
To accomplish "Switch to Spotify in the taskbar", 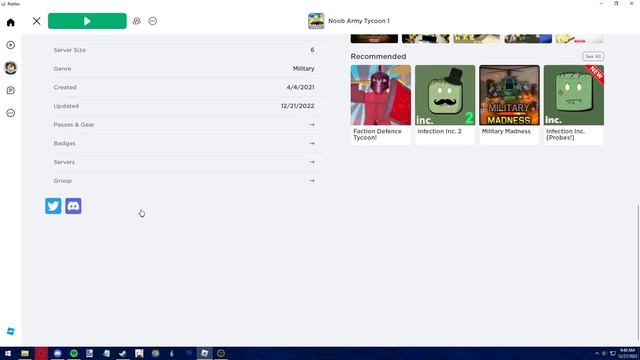I will point(74,353).
